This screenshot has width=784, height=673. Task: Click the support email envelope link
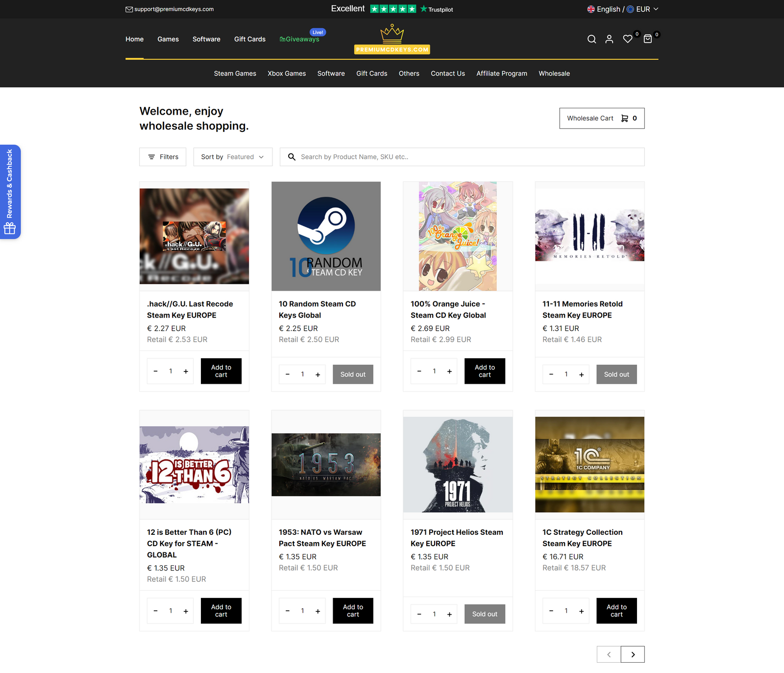point(170,9)
